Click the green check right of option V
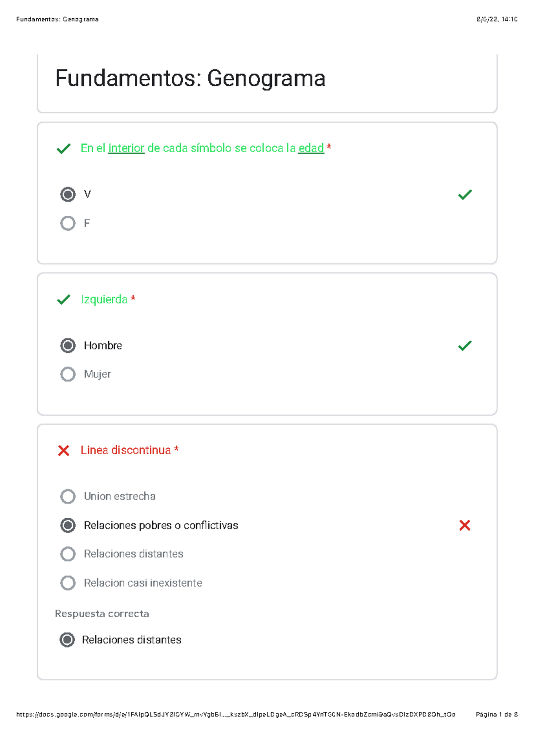534x756 pixels. pyautogui.click(x=465, y=195)
